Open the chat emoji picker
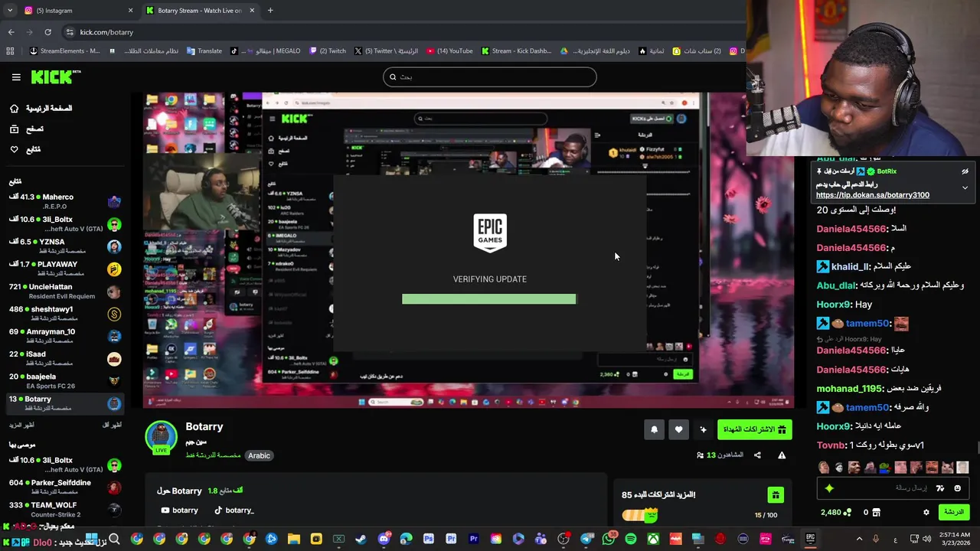The width and height of the screenshot is (980, 551). pos(957,488)
